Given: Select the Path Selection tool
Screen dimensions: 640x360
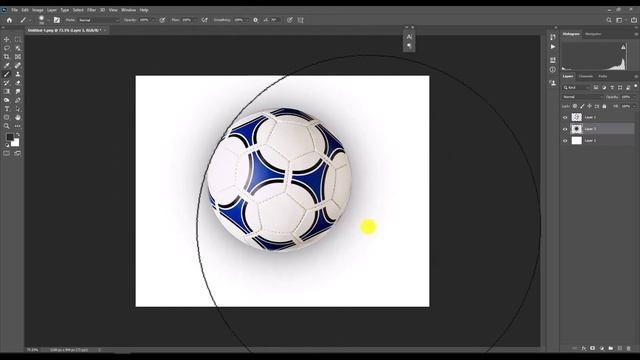Looking at the screenshot, I should pos(18,109).
